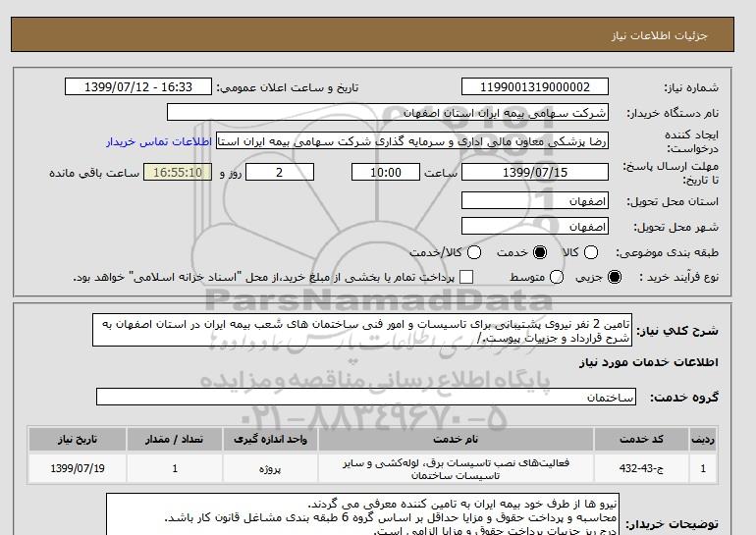Click the remaining time countdown 16:55:10
The width and height of the screenshot is (756, 535).
178,172
